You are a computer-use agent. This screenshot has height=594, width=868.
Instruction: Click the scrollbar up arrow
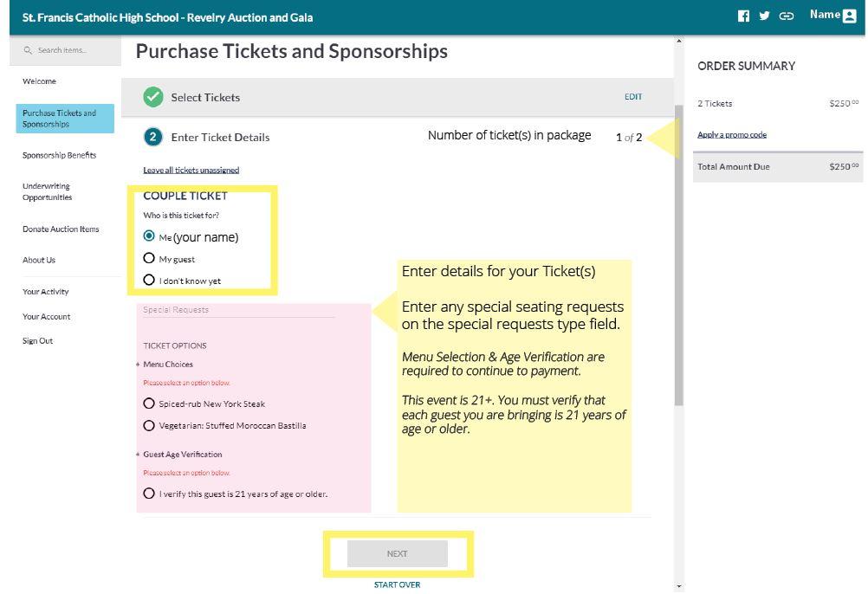[678, 41]
